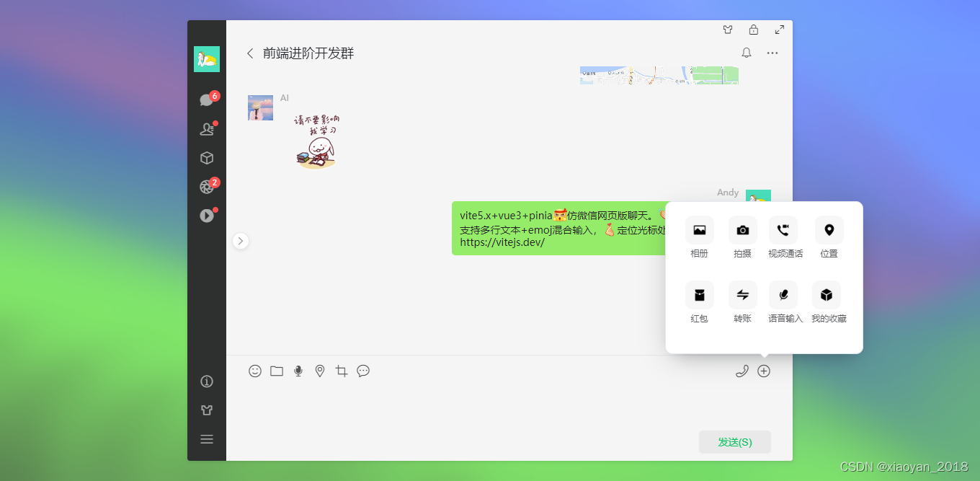This screenshot has height=481, width=980.
Task: Open the moments aperture icon with 2 badge
Action: click(x=207, y=187)
